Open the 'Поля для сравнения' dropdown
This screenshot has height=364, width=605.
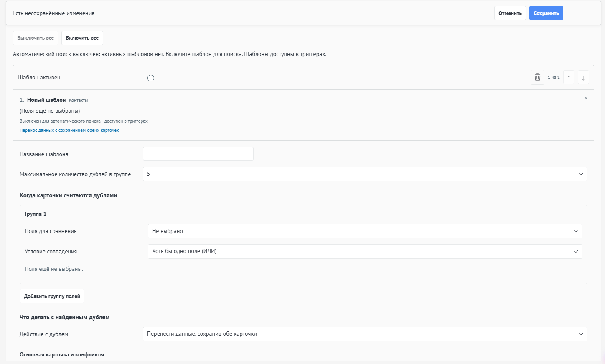coord(365,231)
